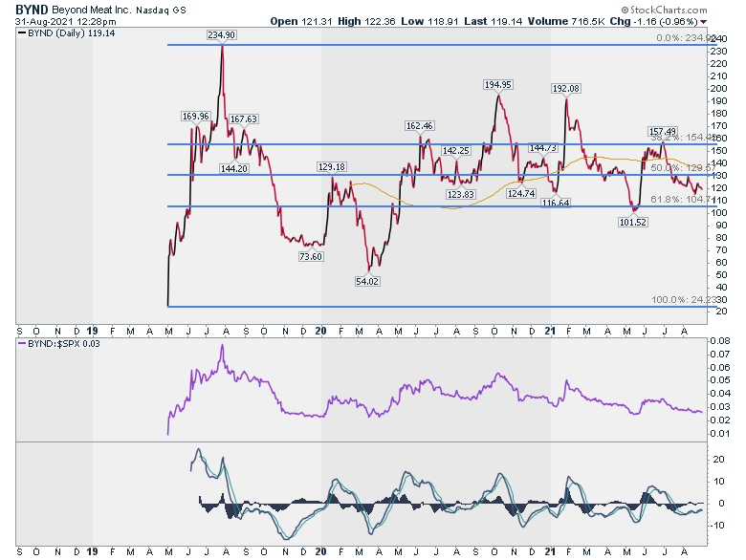Click the 61.8% Fibonacci level label
Viewport: 746px width, 560px height.
pos(683,199)
